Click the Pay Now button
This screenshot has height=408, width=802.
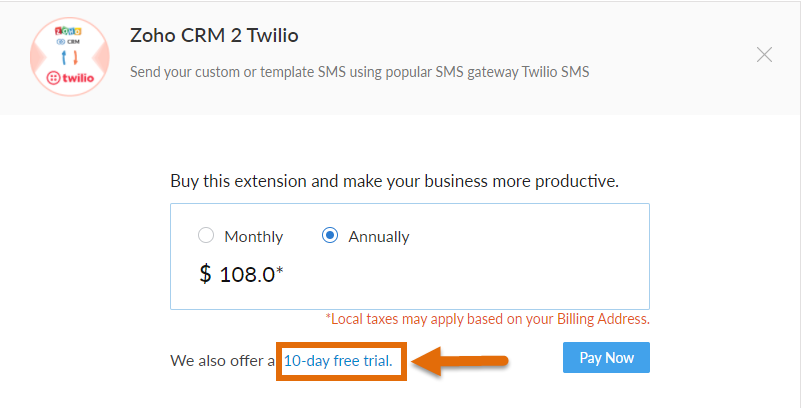coord(606,357)
